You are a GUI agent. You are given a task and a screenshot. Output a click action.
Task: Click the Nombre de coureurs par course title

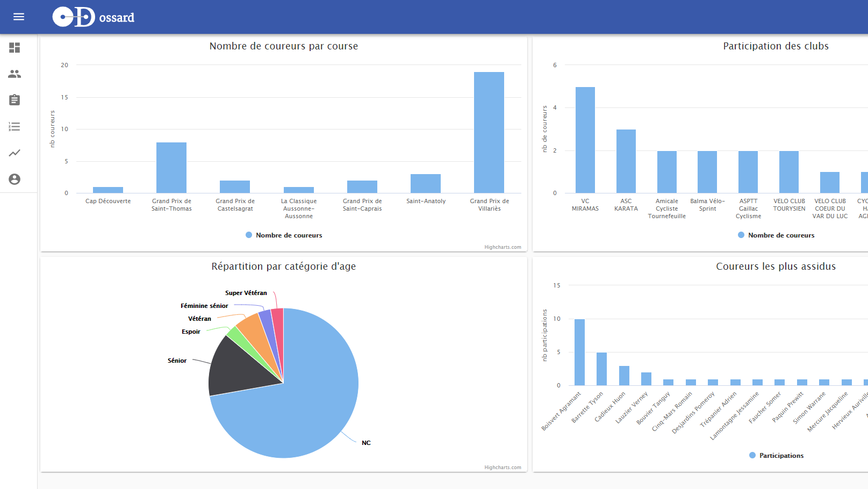[x=284, y=46]
